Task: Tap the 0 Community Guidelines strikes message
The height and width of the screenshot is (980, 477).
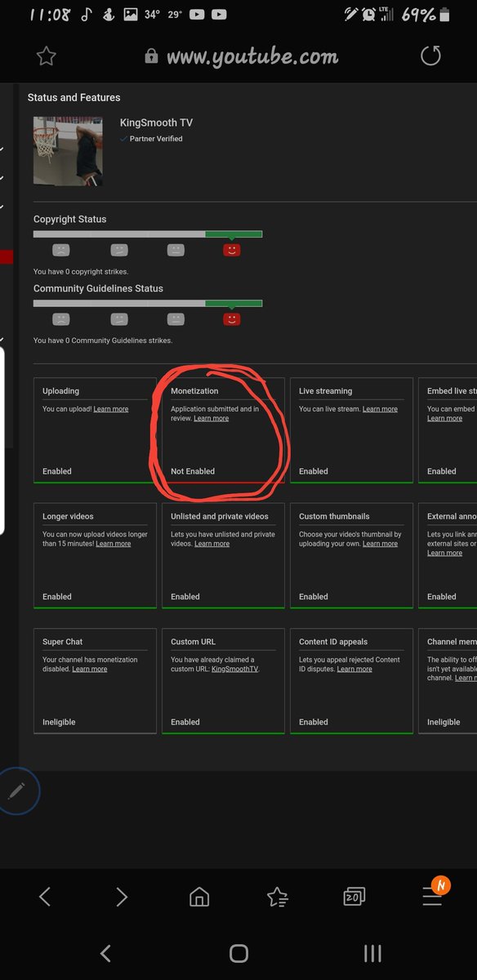Action: click(103, 340)
